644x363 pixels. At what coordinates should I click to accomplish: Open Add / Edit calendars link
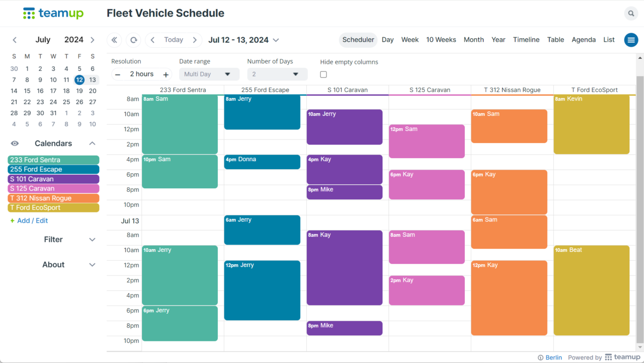click(29, 221)
